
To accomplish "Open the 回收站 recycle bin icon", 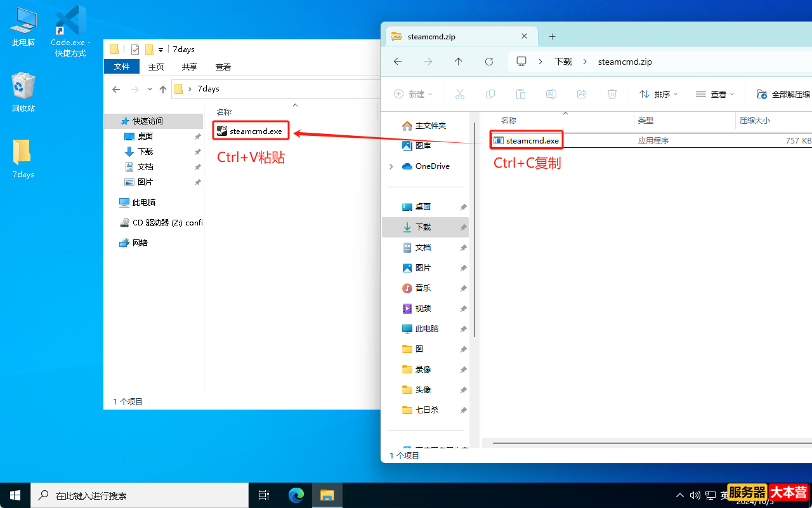I will pyautogui.click(x=23, y=92).
